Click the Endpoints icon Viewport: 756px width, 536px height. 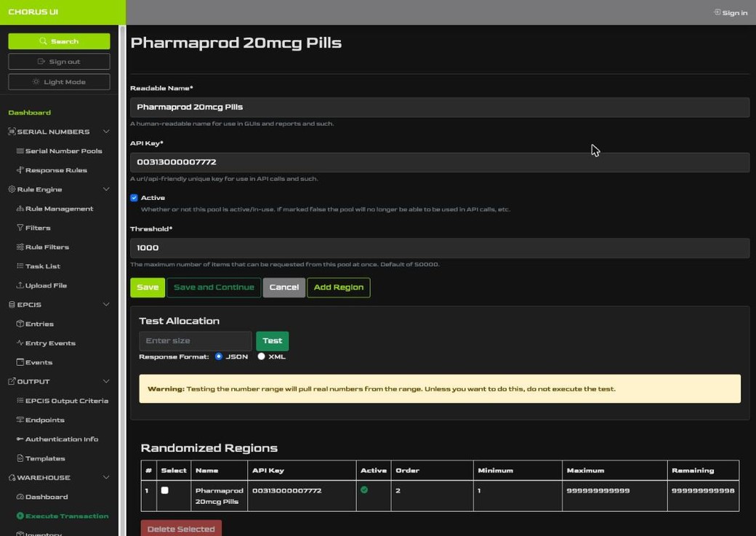20,420
